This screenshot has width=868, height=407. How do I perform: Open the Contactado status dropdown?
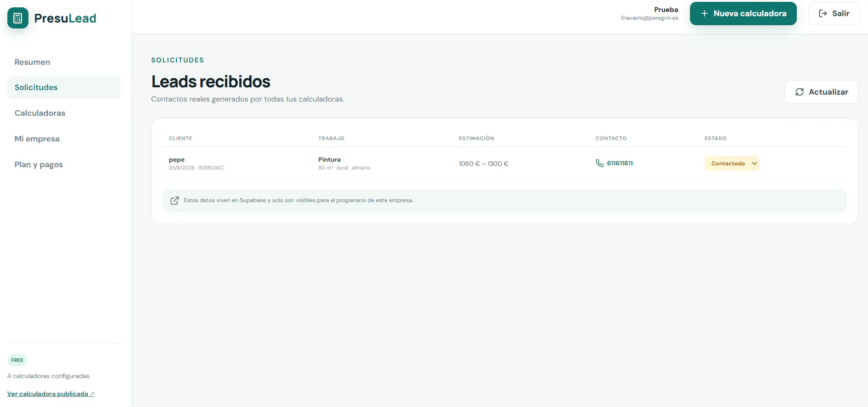732,164
